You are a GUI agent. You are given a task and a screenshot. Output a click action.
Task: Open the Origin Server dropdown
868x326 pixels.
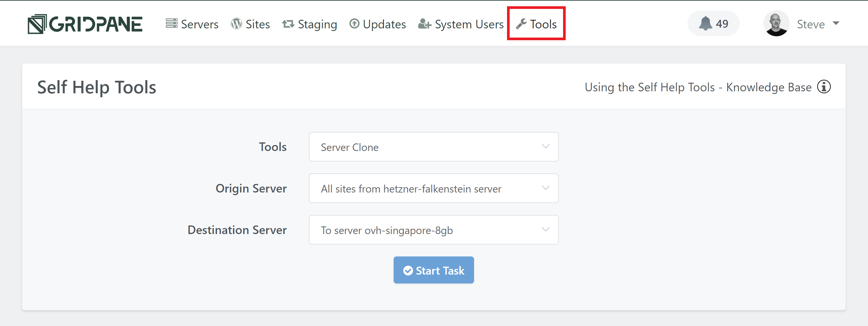pyautogui.click(x=433, y=188)
